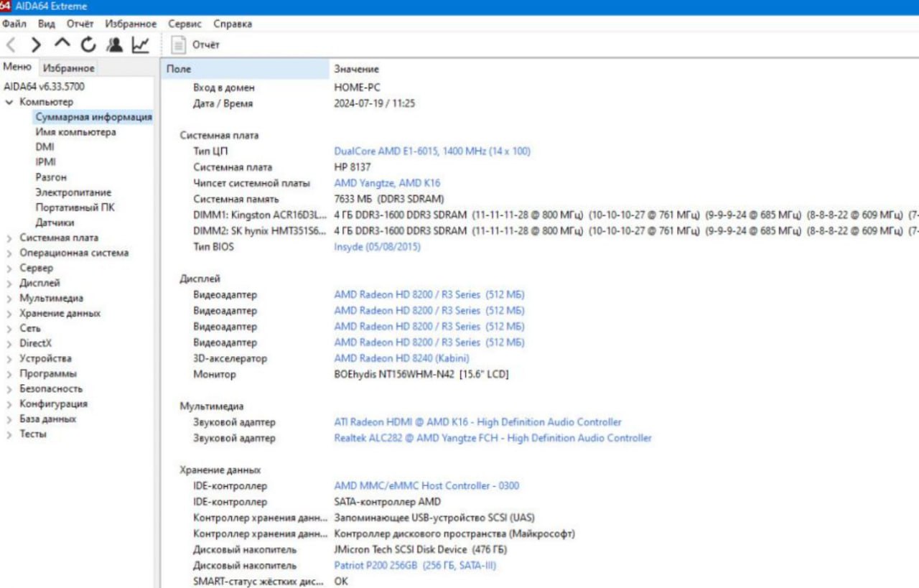The width and height of the screenshot is (919, 588).
Task: Select the 2024-07-19 / 11:25 date value
Action: pos(374,103)
